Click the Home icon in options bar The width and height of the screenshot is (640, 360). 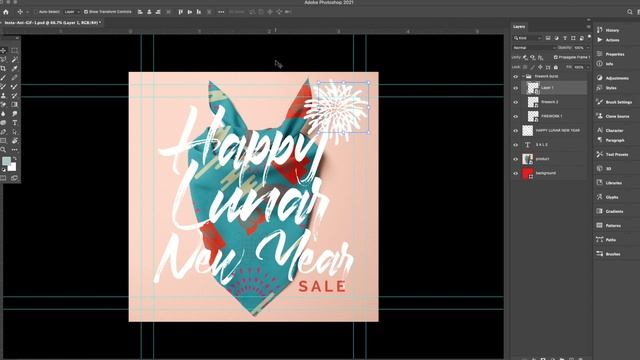6,12
